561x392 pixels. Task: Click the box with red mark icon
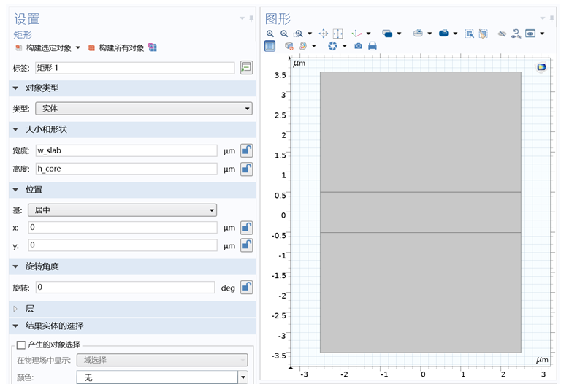click(x=289, y=46)
